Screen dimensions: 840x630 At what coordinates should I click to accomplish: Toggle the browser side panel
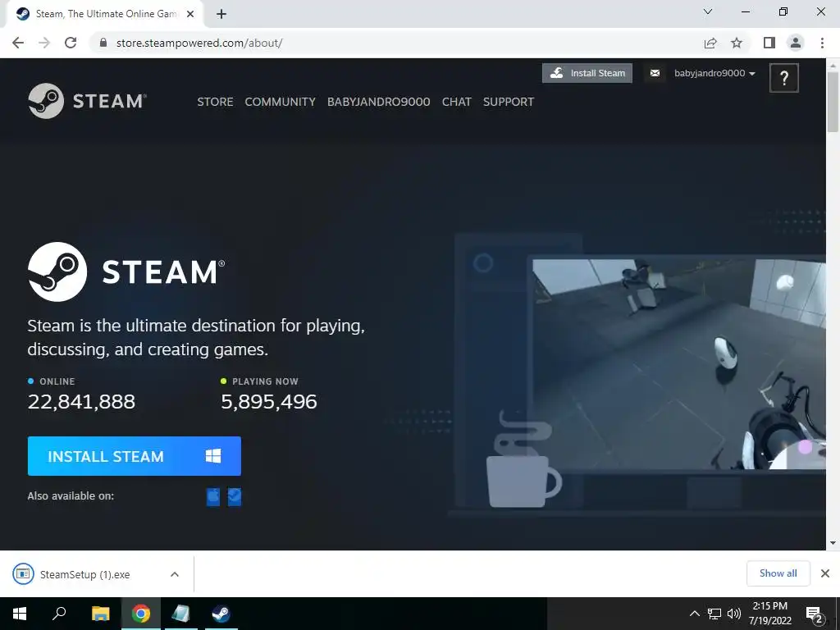(x=769, y=43)
